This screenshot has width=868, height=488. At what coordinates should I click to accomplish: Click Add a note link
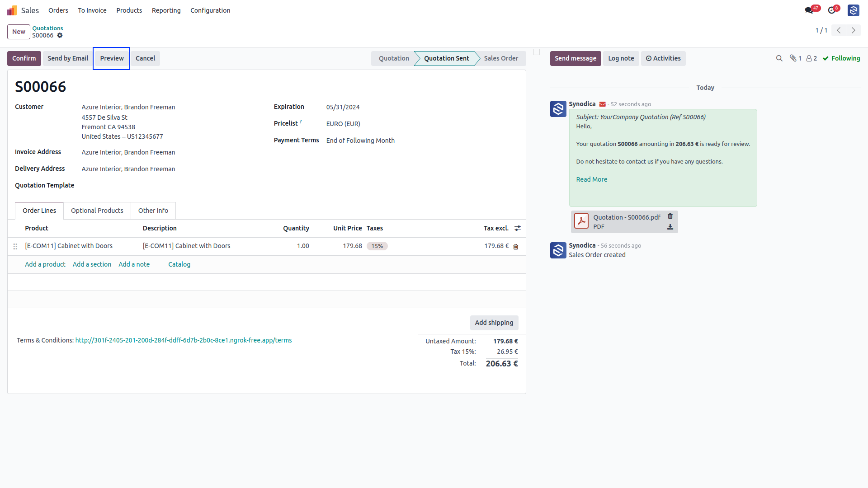pyautogui.click(x=134, y=264)
